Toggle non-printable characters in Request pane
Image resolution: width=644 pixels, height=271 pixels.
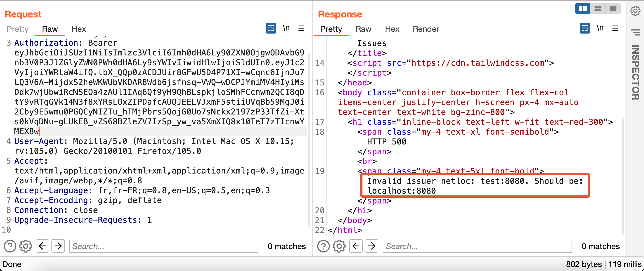point(286,28)
